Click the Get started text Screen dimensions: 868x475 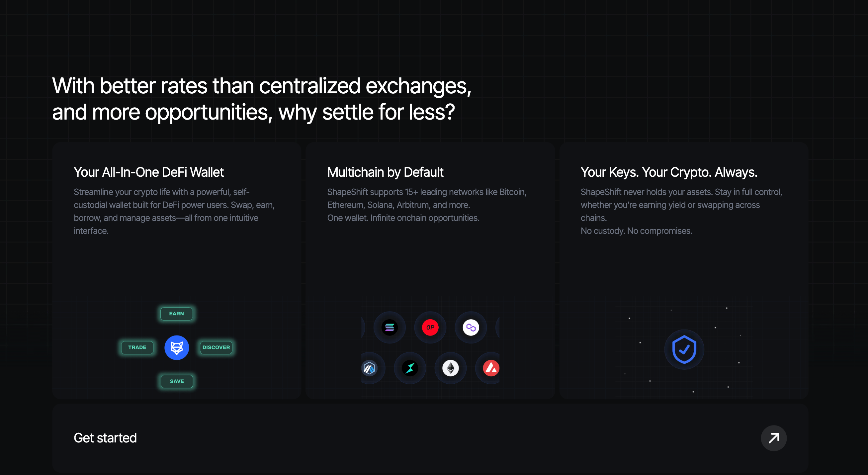(x=105, y=438)
